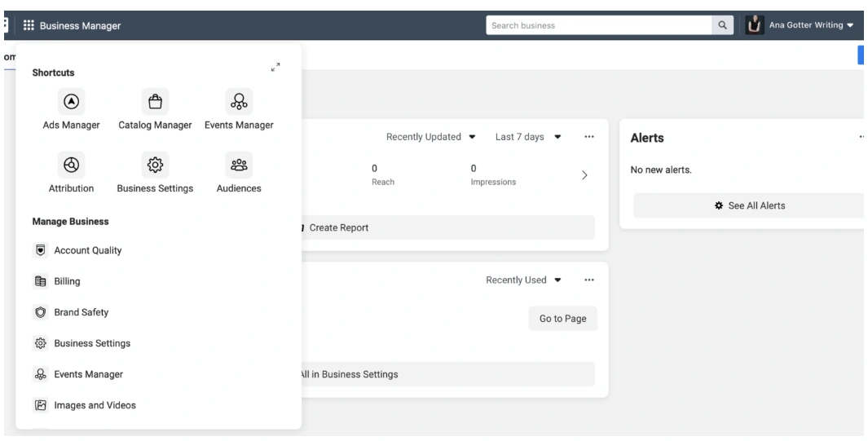
Task: Click the No new alerts message
Action: point(661,170)
